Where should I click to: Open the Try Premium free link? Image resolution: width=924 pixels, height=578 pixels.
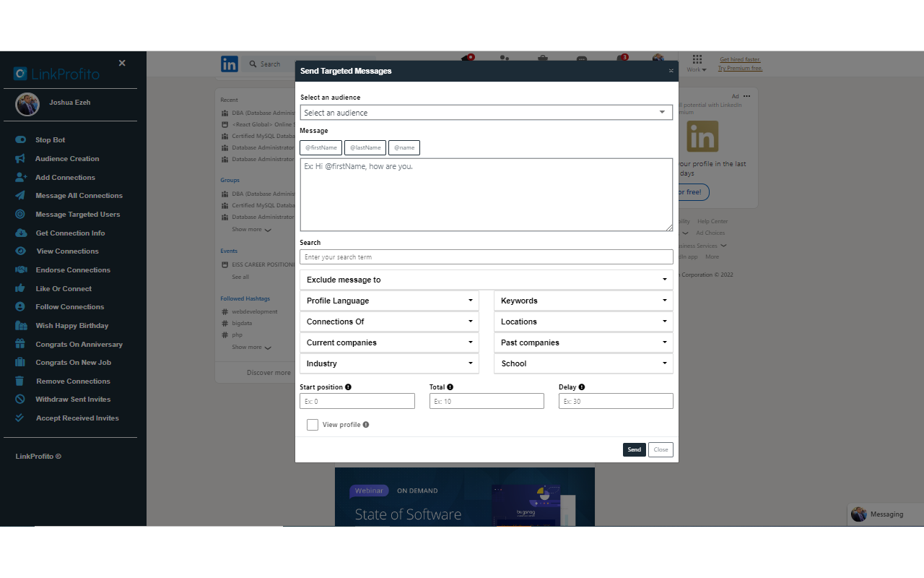[x=740, y=68]
